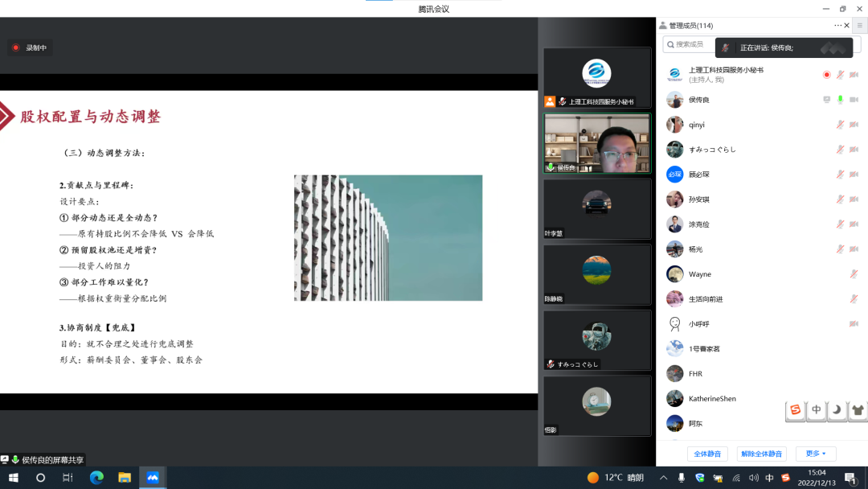Click 涂克俭's disabled camera icon
This screenshot has height=489, width=868.
854,224
